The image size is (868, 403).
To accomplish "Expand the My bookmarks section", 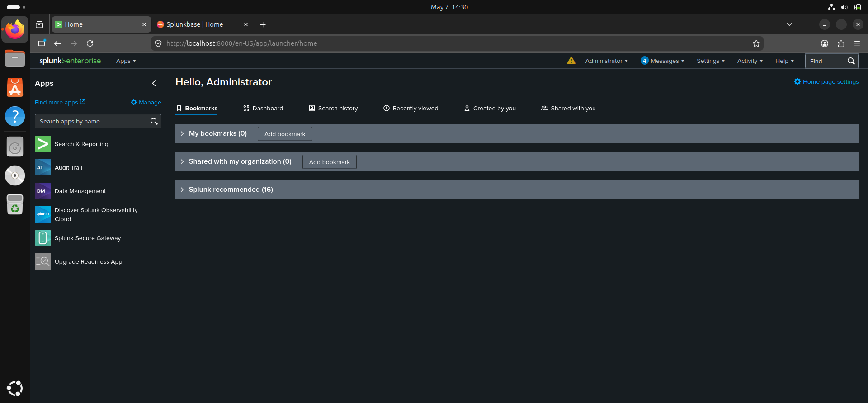I will click(x=182, y=133).
